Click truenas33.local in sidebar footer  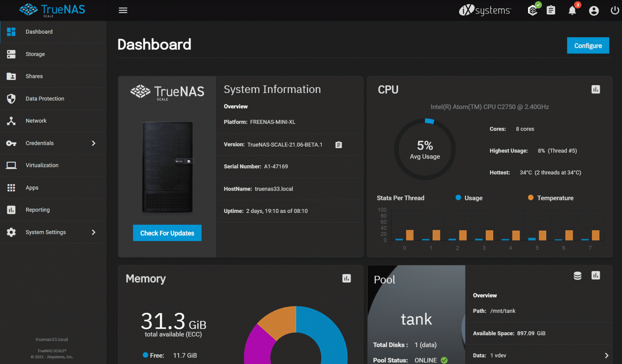pyautogui.click(x=52, y=339)
